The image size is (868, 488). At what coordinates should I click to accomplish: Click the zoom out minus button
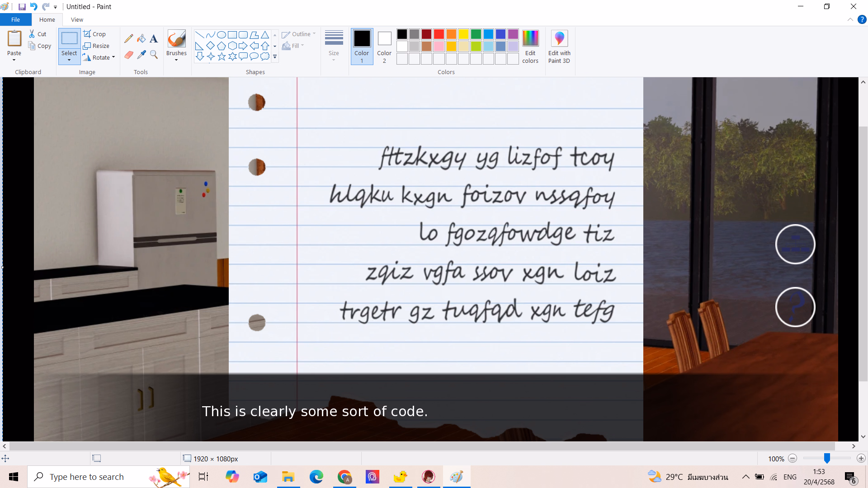tap(793, 459)
